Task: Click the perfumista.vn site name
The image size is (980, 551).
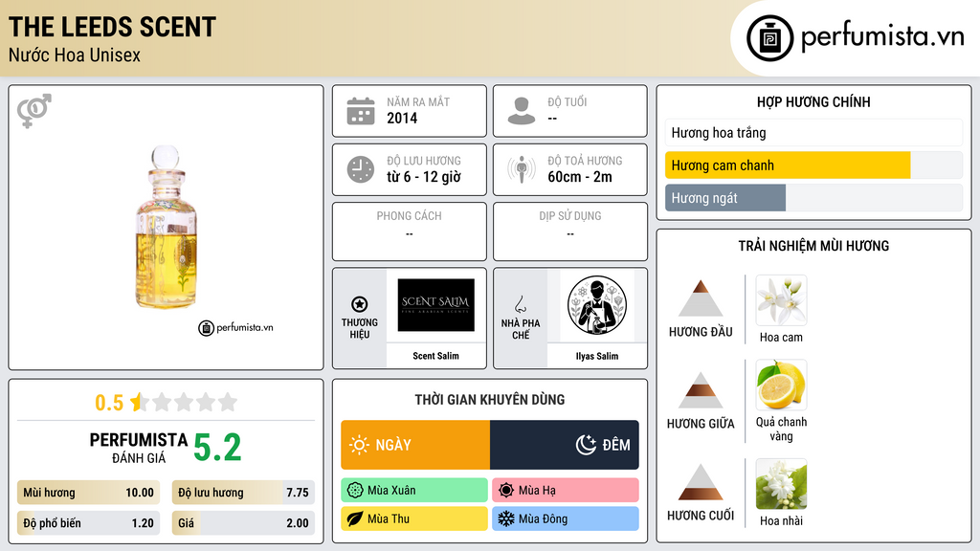Action: [882, 37]
